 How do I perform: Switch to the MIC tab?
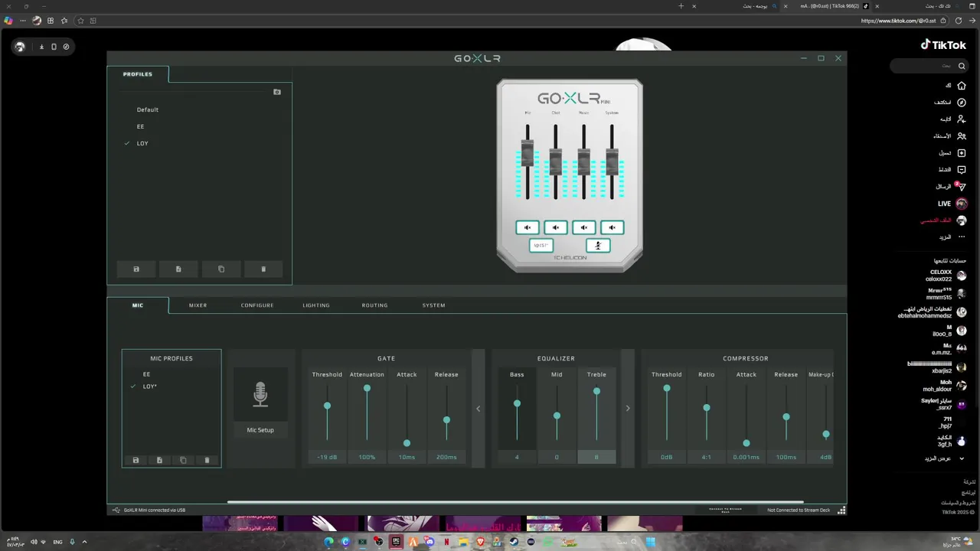pos(138,305)
